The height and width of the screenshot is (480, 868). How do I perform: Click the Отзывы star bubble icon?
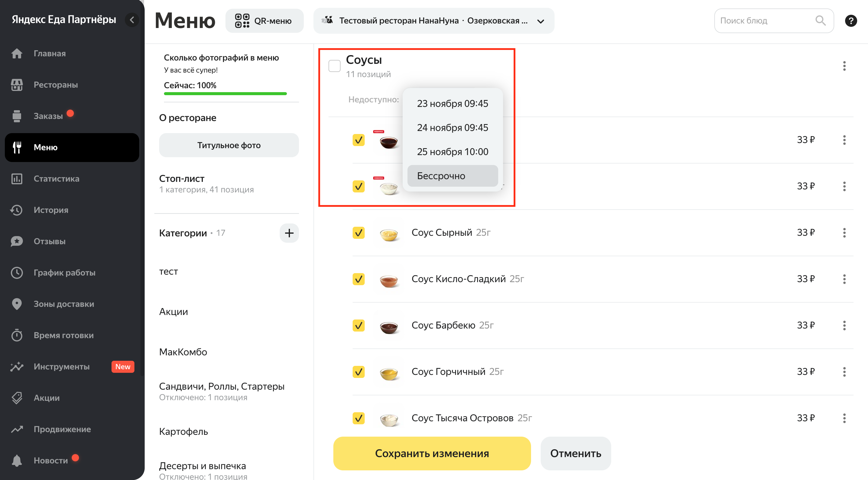(17, 241)
